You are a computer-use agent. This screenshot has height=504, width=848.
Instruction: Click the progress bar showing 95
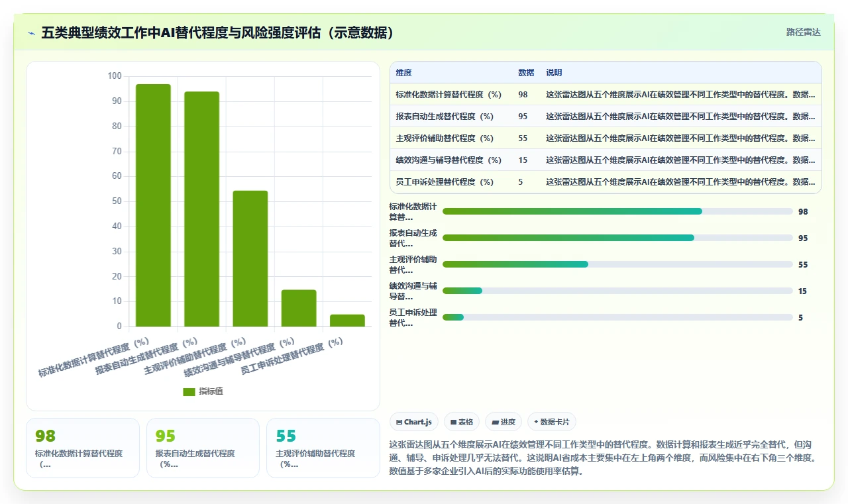[617, 238]
